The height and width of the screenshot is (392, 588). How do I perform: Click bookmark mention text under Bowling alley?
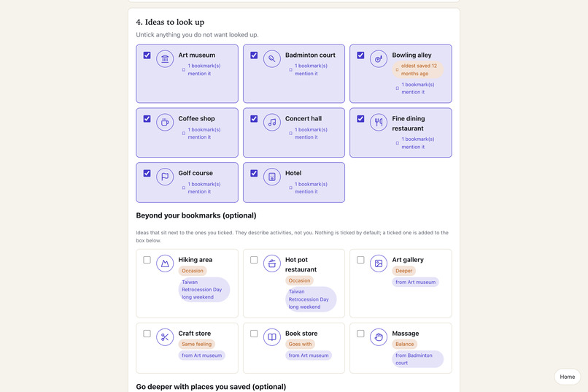pyautogui.click(x=418, y=88)
